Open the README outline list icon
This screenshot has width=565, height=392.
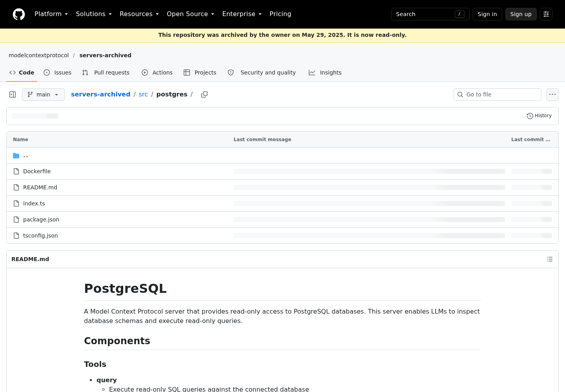tap(550, 259)
